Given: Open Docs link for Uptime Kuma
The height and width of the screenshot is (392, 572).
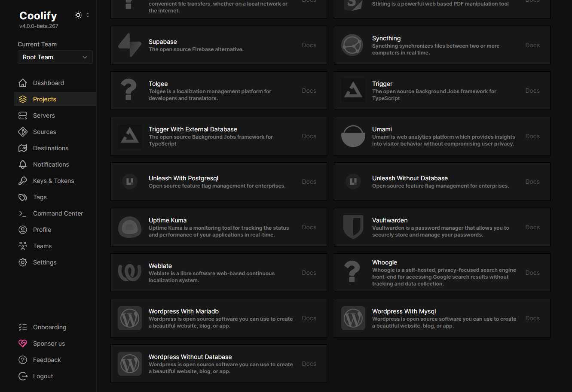Looking at the screenshot, I should 309,227.
